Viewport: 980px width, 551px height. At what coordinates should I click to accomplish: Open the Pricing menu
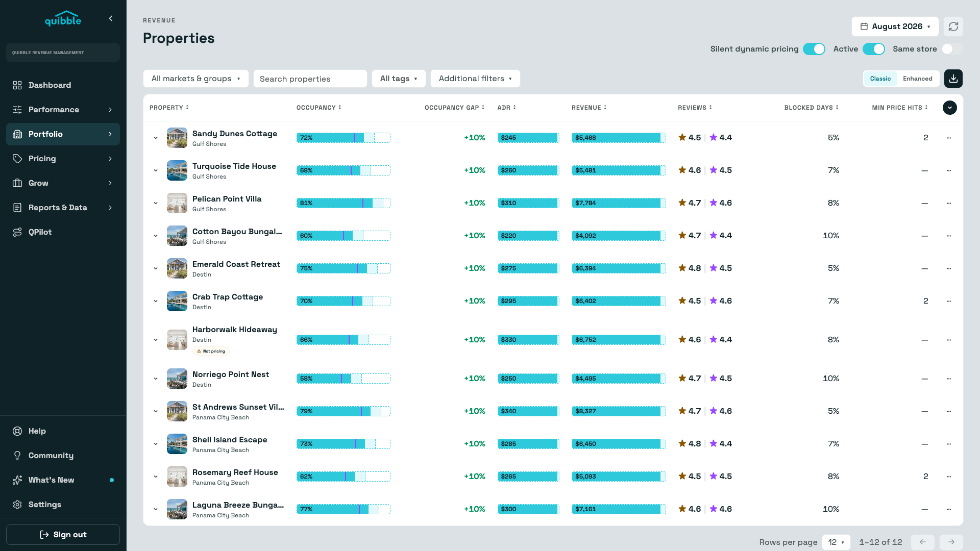point(63,159)
